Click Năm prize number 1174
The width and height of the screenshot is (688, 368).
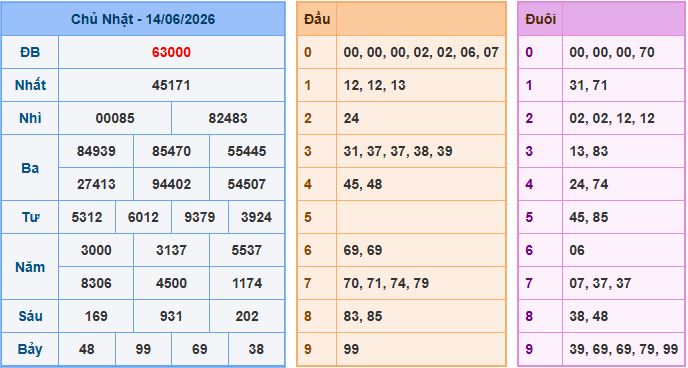point(247,283)
